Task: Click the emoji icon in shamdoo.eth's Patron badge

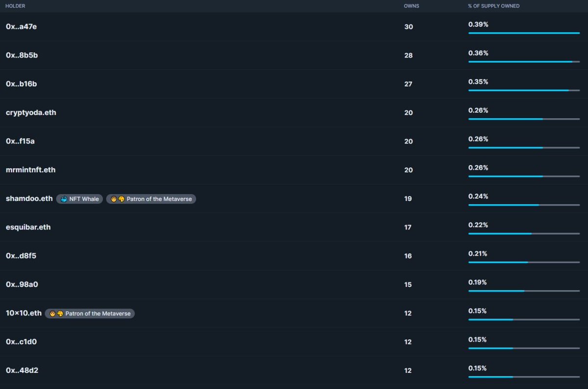Action: coord(118,199)
